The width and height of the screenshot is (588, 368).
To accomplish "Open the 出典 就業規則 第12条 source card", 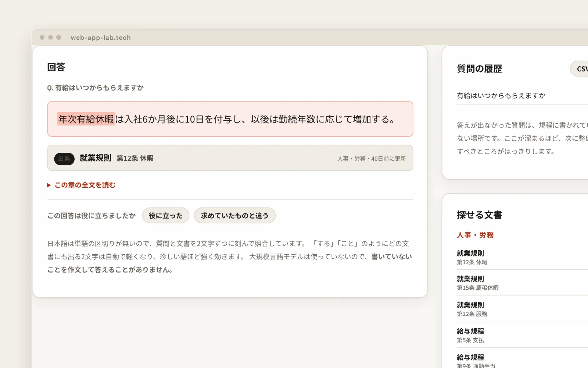I will [x=230, y=158].
